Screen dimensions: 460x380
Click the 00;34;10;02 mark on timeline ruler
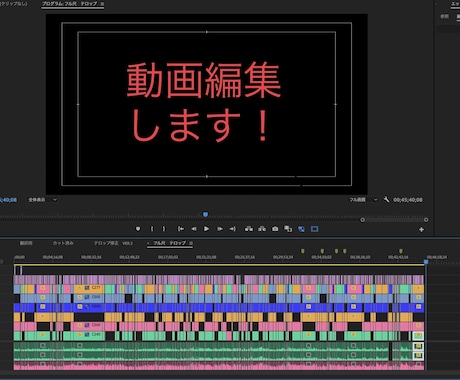tap(321, 257)
